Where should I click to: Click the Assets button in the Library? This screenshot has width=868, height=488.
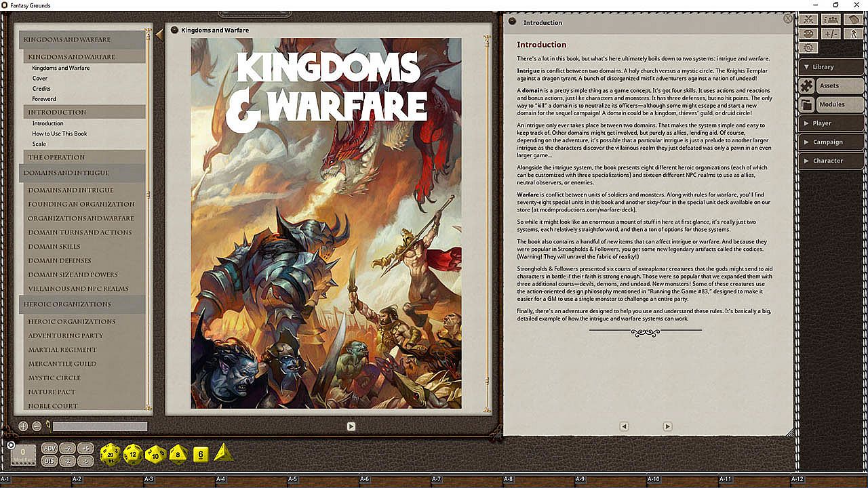[x=840, y=85]
